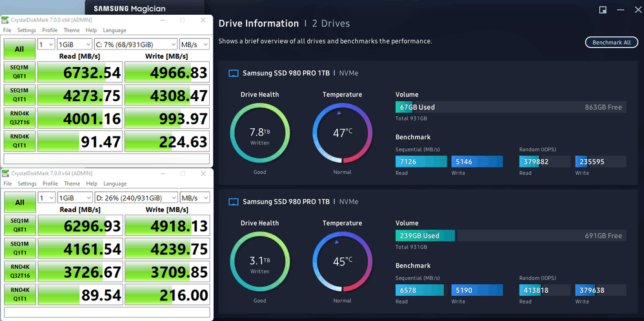
Task: Open the Profile menu in top CrystalDiskMark
Action: tap(50, 30)
